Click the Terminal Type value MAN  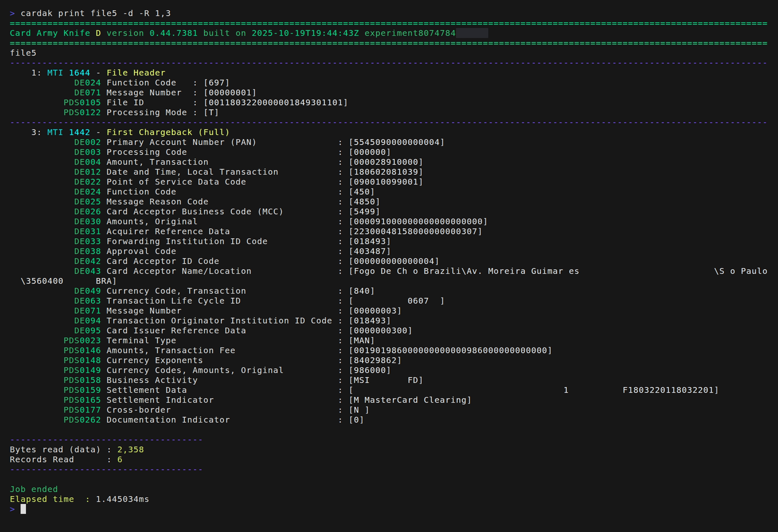pos(362,340)
